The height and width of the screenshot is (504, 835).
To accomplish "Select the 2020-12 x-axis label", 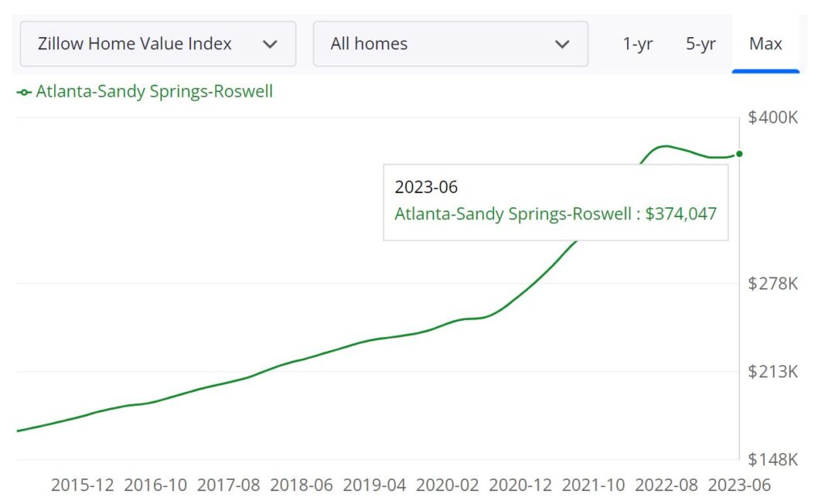I will tap(520, 485).
